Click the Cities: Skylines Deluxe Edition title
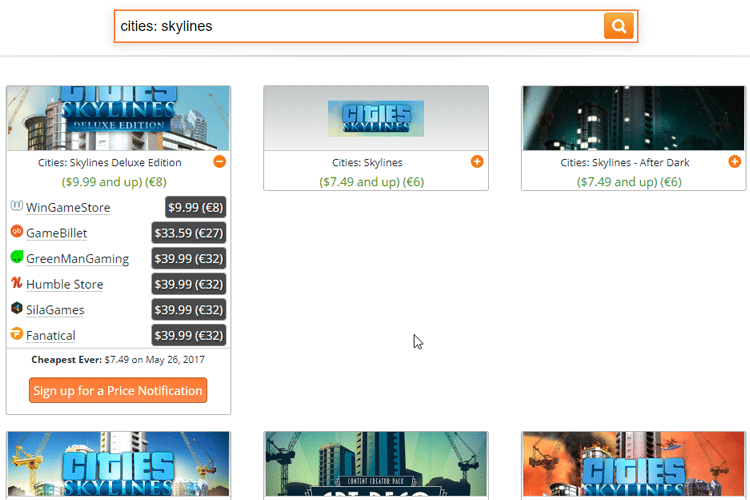750x500 pixels. click(x=110, y=163)
